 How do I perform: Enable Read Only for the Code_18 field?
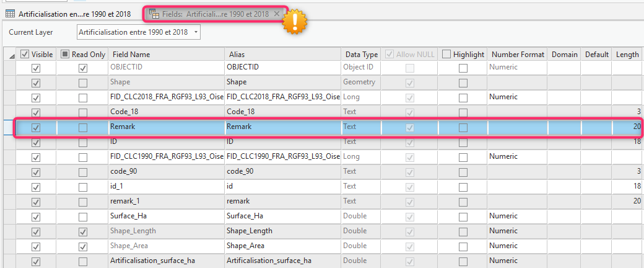pyautogui.click(x=83, y=113)
